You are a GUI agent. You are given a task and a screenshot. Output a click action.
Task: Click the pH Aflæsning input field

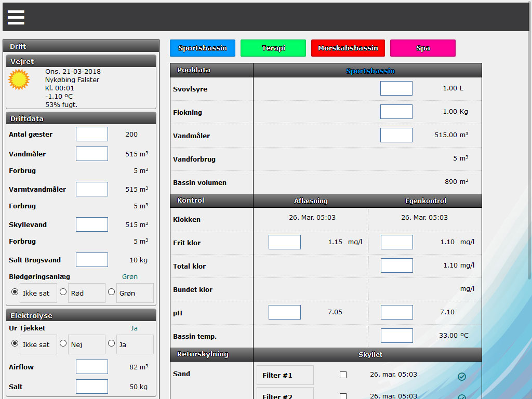285,312
